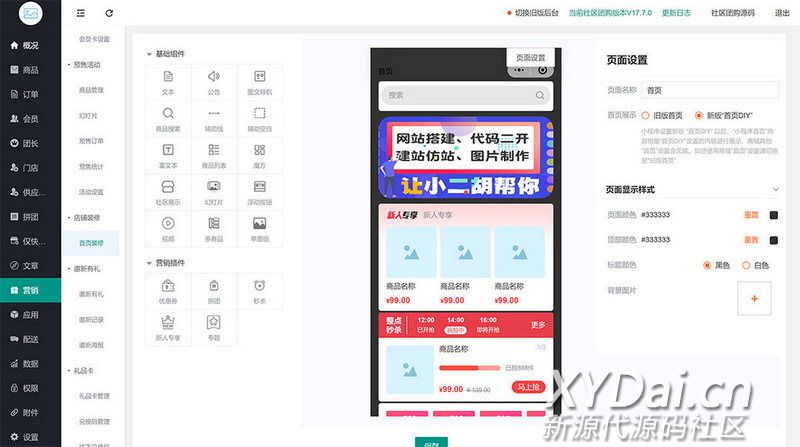Collapse the 基础组件 section
Screen dimensions: 800x447
point(149,54)
